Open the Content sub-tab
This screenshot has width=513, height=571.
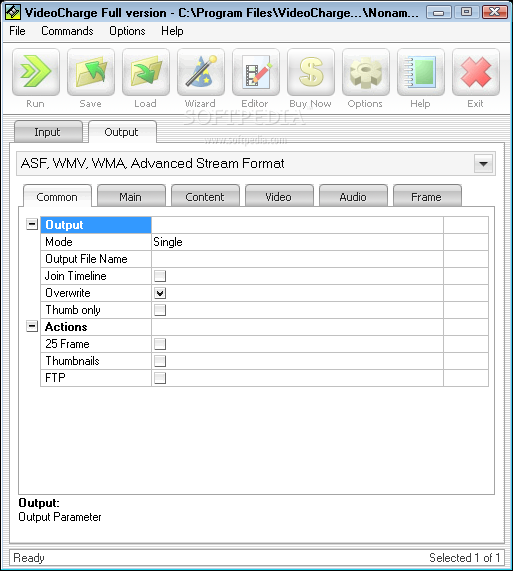(205, 196)
